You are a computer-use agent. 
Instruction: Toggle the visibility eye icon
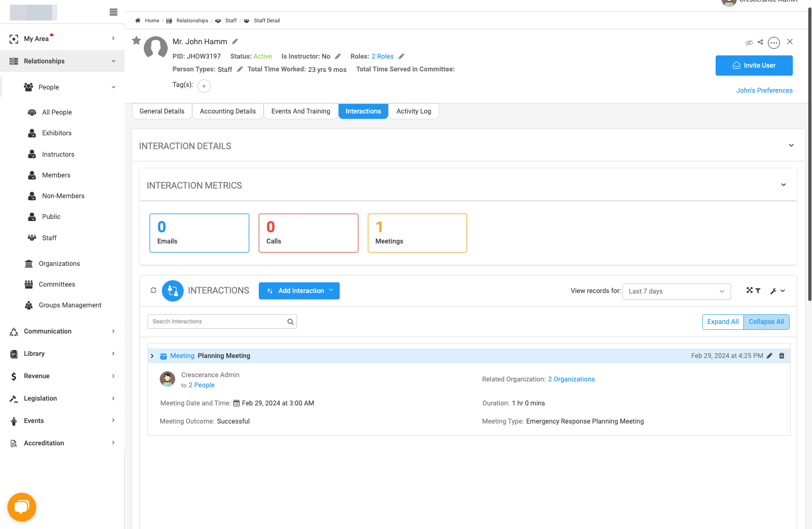click(749, 43)
